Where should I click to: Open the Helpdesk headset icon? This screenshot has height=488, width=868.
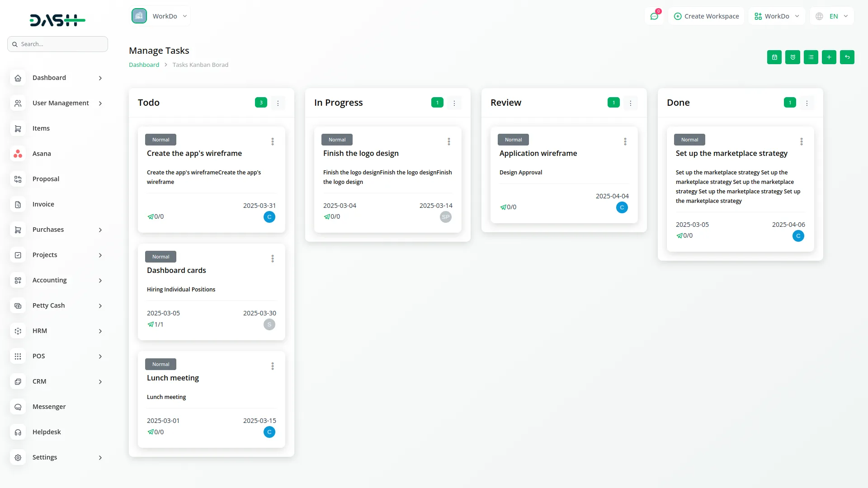coord(18,432)
